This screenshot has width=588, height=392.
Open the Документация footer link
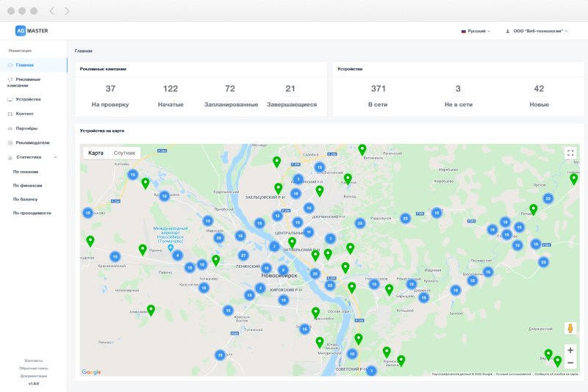(34, 376)
